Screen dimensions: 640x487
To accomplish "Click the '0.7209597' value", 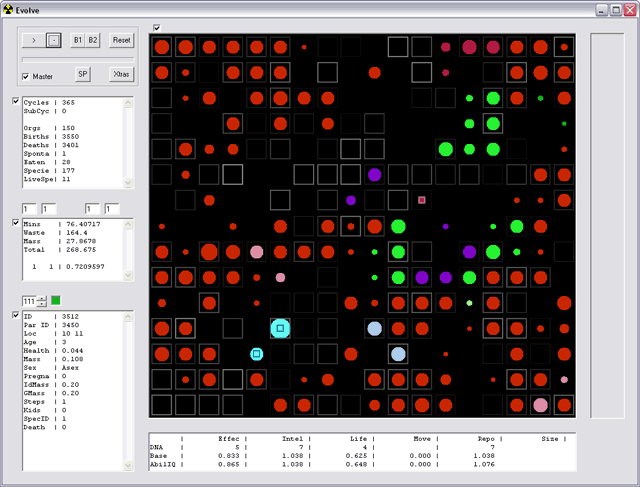I will pyautogui.click(x=85, y=267).
